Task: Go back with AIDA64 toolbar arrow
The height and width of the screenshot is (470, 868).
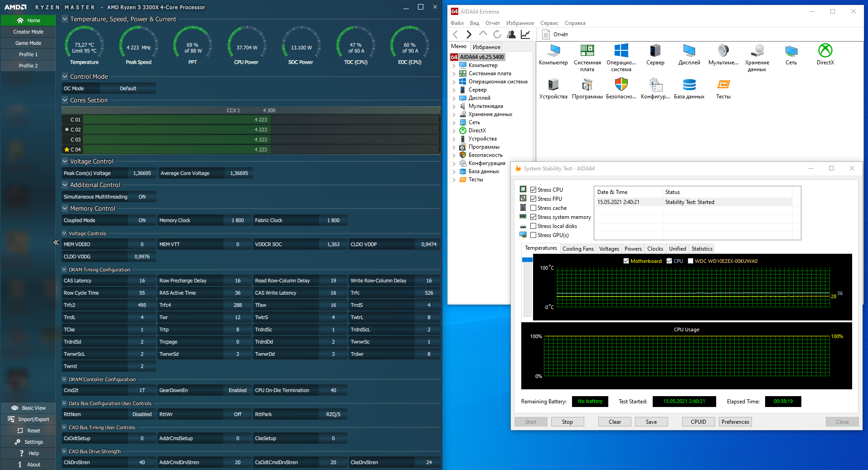Action: [x=456, y=34]
